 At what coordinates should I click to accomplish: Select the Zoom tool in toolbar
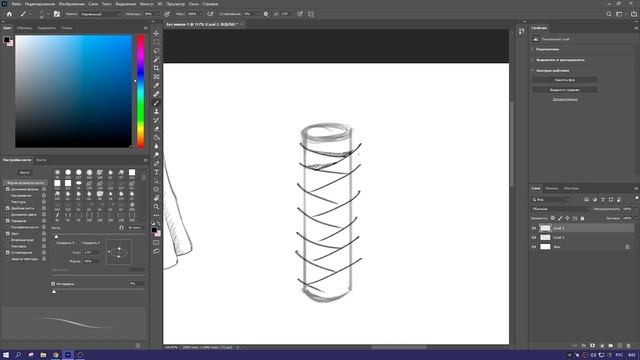pyautogui.click(x=156, y=207)
